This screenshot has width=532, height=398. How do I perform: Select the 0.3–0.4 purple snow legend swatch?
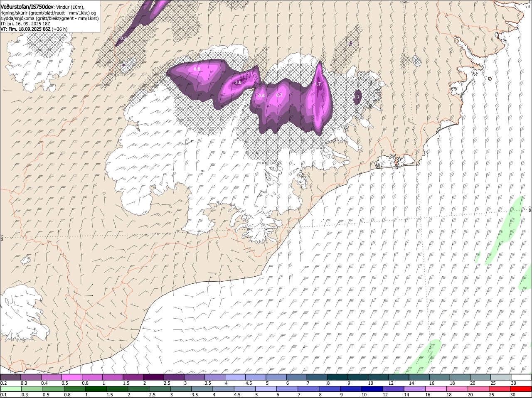coord(31,377)
